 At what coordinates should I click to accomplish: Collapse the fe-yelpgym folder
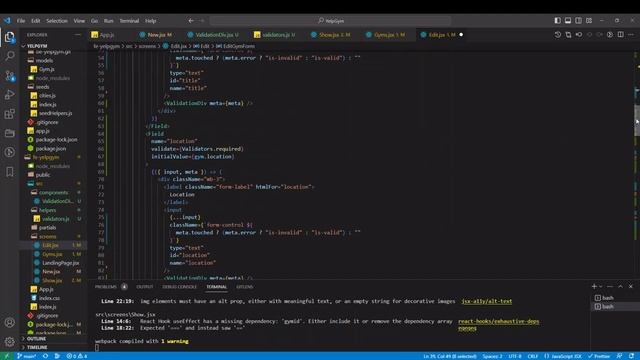[x=46, y=157]
